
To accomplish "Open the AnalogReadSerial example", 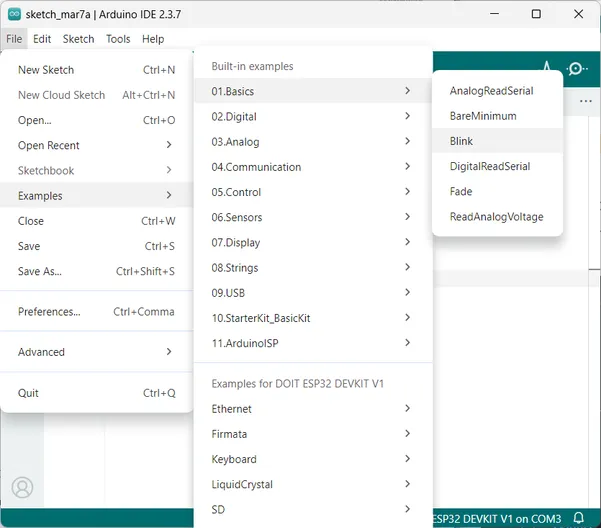I will (x=498, y=91).
